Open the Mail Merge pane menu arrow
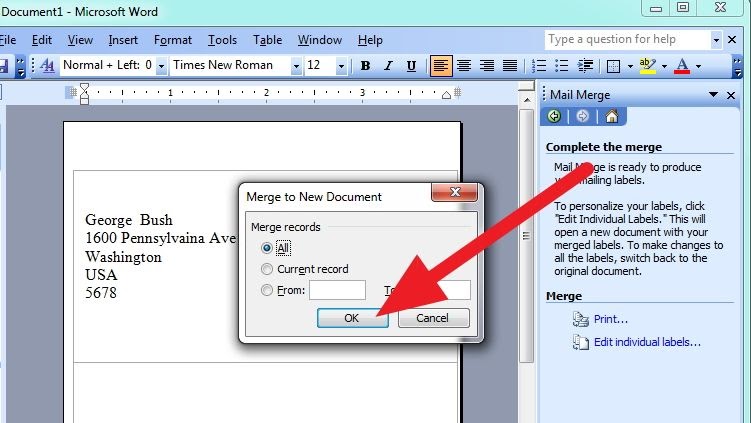Screen dimensions: 751x423 (x=713, y=95)
